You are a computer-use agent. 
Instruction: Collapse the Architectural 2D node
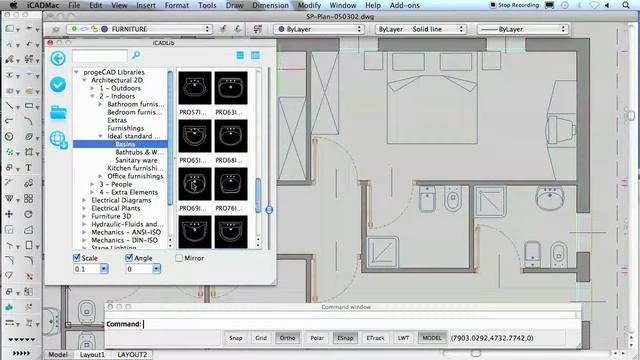click(84, 80)
